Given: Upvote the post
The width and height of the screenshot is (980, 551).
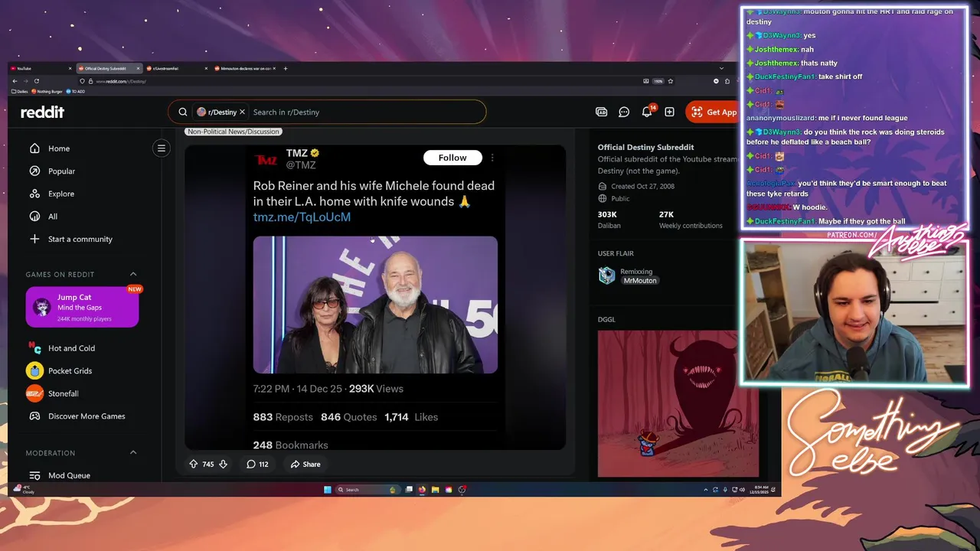Looking at the screenshot, I should pyautogui.click(x=194, y=464).
